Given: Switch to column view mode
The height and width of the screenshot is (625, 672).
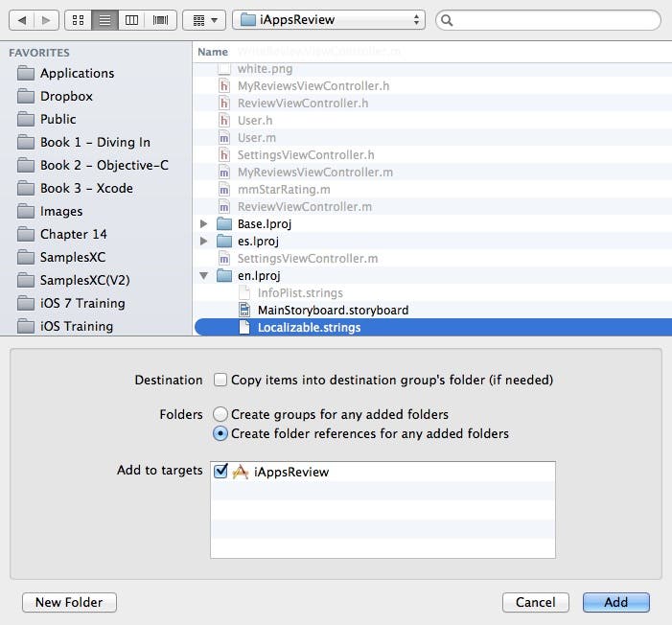Looking at the screenshot, I should [132, 19].
